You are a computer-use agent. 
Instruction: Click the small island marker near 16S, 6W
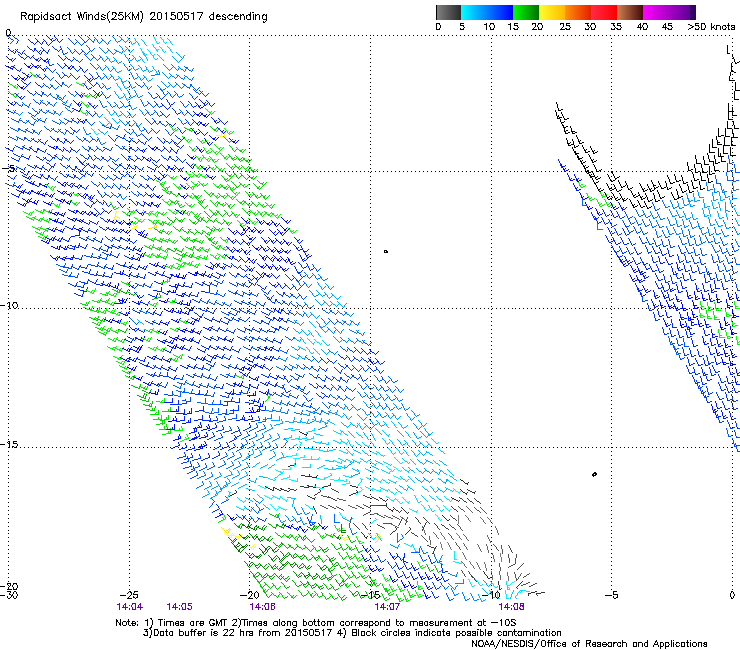[594, 474]
